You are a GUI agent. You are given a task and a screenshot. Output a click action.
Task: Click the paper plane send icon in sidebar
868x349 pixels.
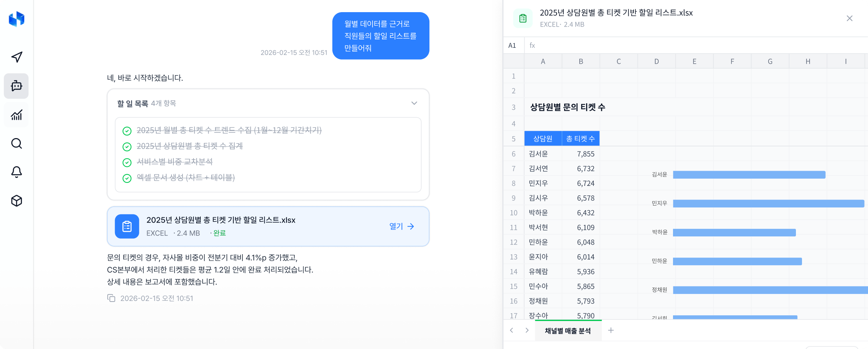(17, 57)
